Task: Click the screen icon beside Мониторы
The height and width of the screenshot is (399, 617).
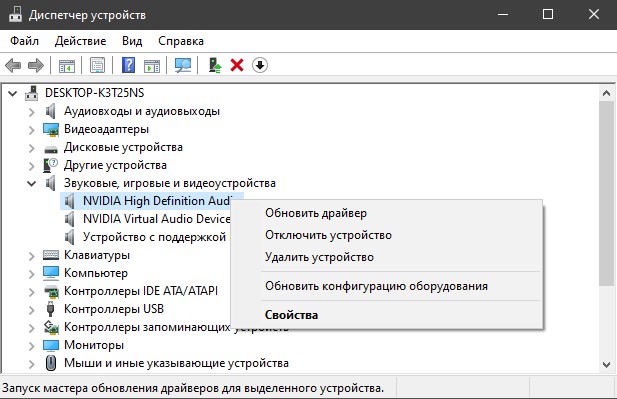Action: (51, 345)
